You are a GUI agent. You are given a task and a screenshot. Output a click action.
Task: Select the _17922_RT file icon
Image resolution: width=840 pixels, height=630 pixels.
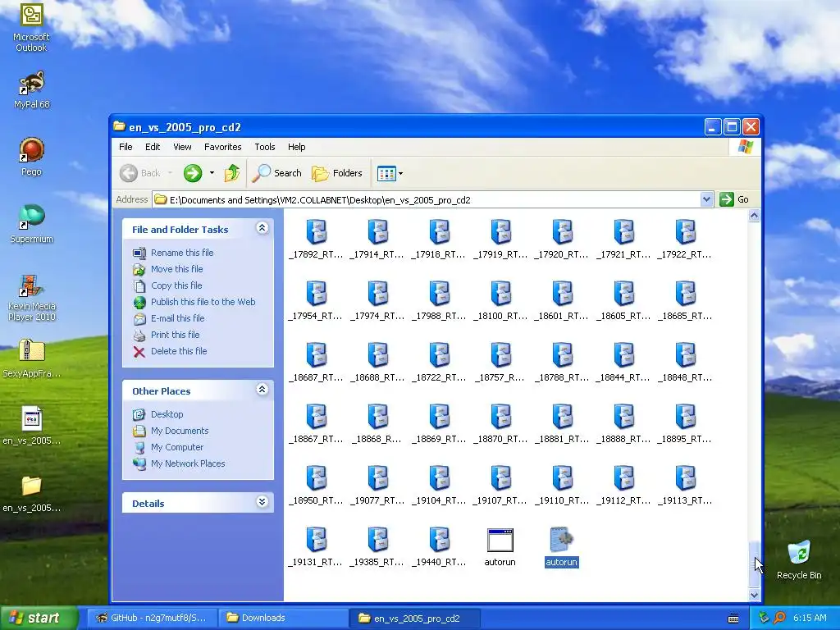click(x=686, y=232)
